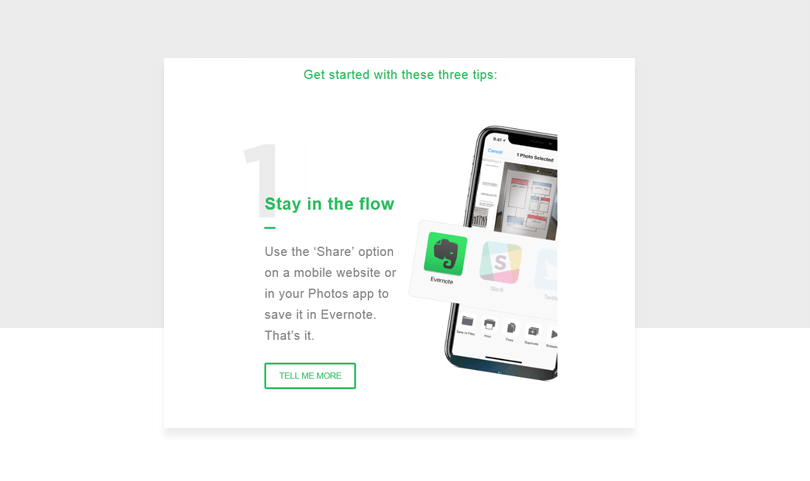Click the '1 Photo Selected' title
The height and width of the screenshot is (481, 810).
point(535,157)
